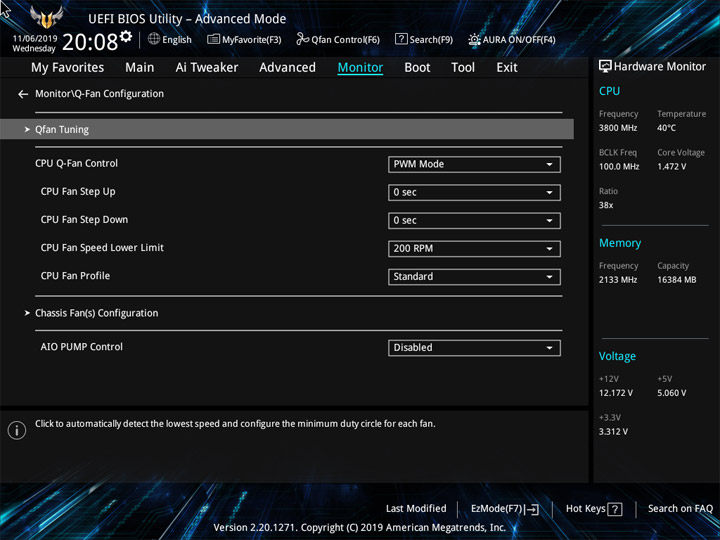
Task: Expand Chassis Fan(s) Configuration
Action: click(x=96, y=313)
